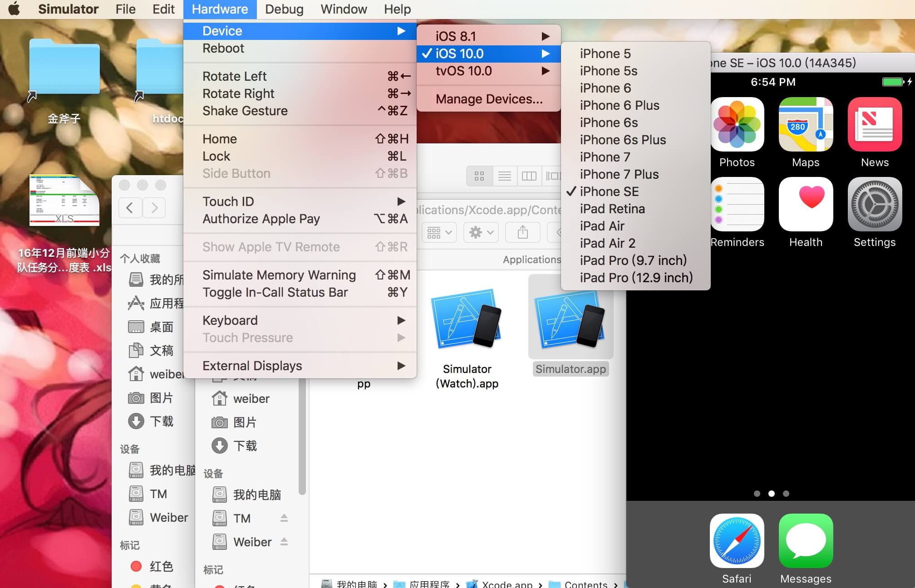
Task: Select the XLS file on the desktop
Action: pyautogui.click(x=64, y=200)
